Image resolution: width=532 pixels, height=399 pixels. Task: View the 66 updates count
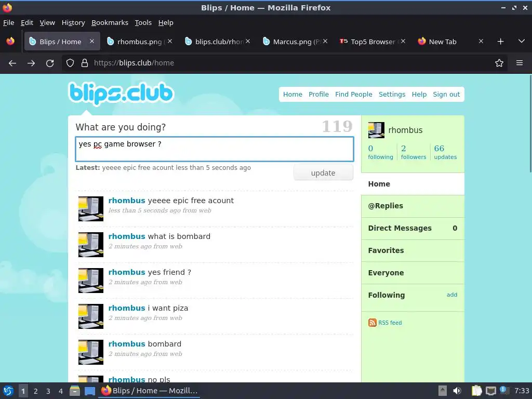(x=445, y=152)
